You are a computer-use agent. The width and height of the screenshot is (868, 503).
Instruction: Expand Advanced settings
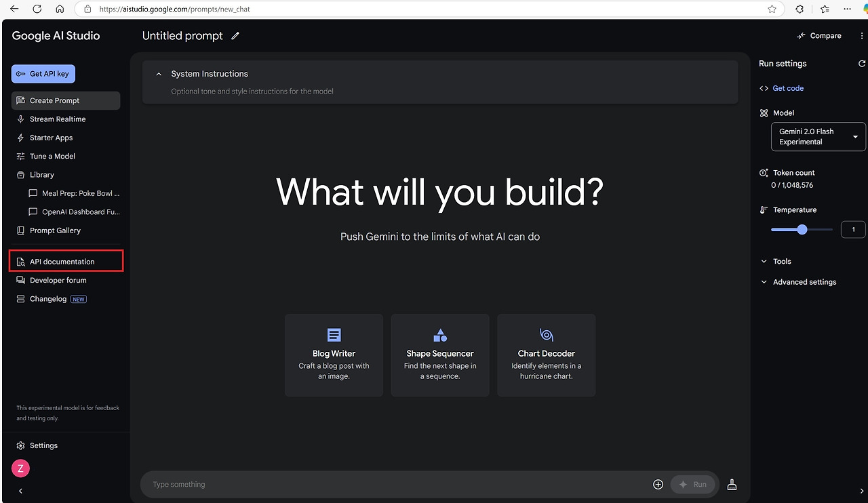tap(798, 282)
